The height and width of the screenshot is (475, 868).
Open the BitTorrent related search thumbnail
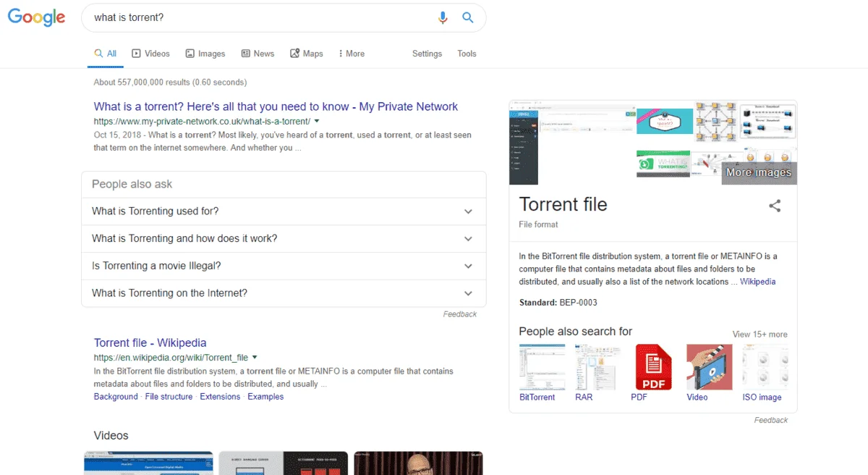pos(542,367)
